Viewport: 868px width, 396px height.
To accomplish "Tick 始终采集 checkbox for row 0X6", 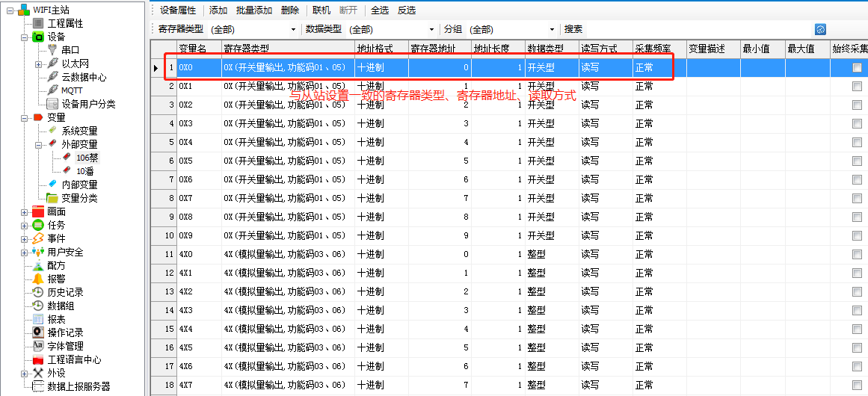I will (857, 179).
